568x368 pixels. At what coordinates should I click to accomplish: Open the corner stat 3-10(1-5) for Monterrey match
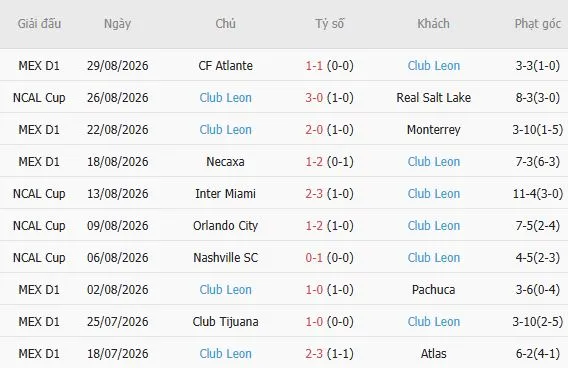pos(538,130)
